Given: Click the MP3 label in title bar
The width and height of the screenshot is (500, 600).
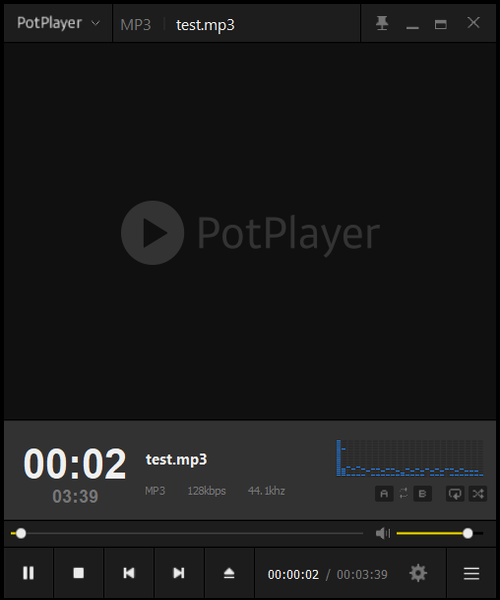Looking at the screenshot, I should pos(135,25).
